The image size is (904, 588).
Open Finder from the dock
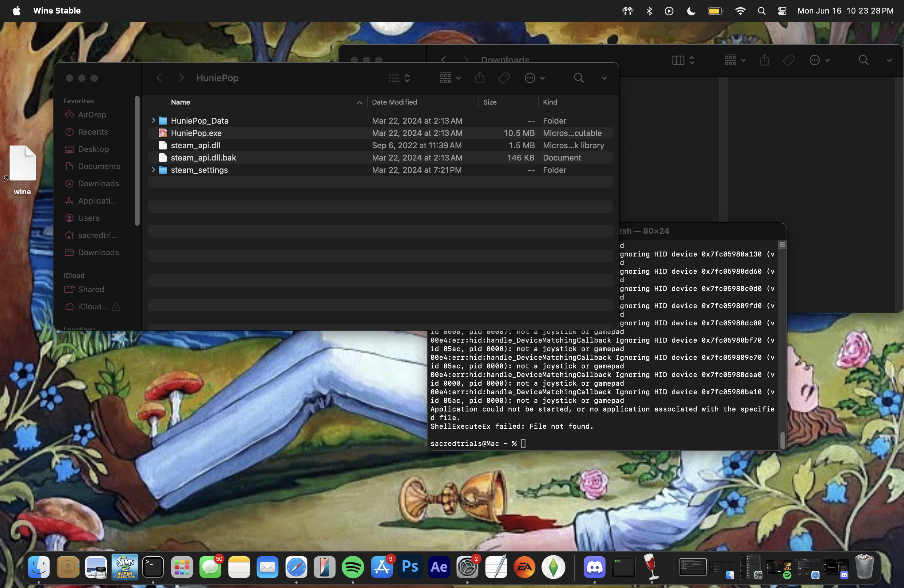pyautogui.click(x=39, y=567)
